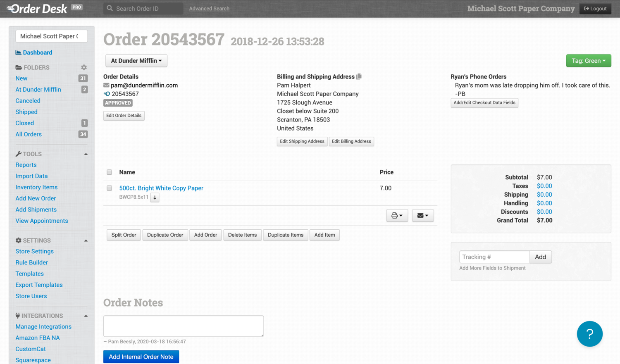Open Squarespace integration

pos(33,360)
